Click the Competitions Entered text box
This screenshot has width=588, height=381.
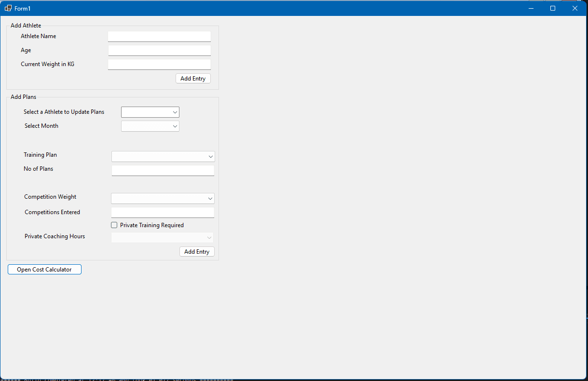[x=163, y=213]
